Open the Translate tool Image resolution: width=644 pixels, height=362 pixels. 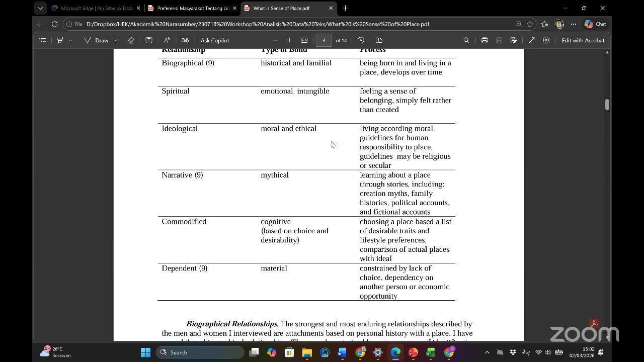[x=185, y=40]
